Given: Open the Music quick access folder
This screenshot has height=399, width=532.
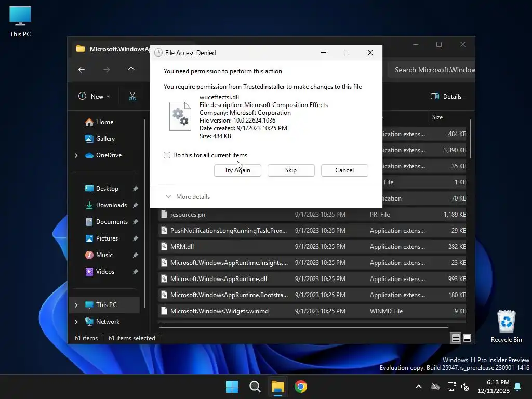Looking at the screenshot, I should 104,255.
